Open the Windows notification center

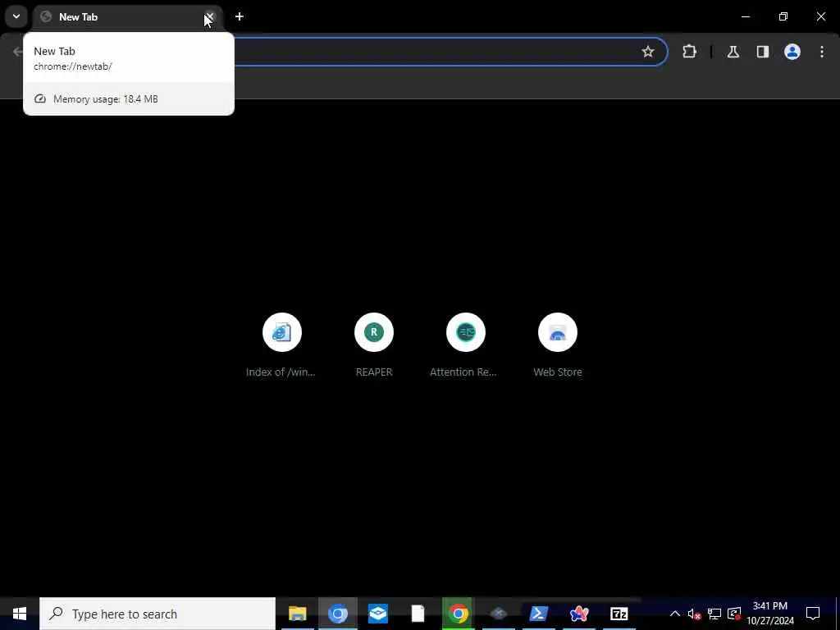(813, 614)
